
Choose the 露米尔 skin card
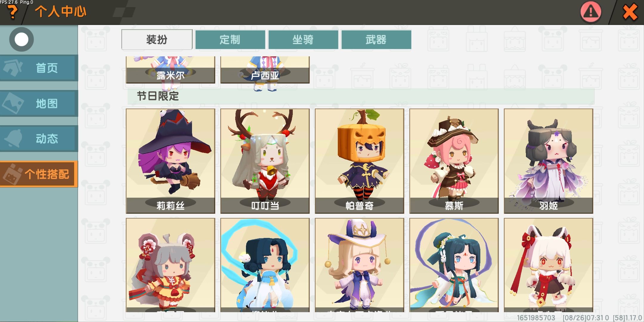tap(171, 70)
